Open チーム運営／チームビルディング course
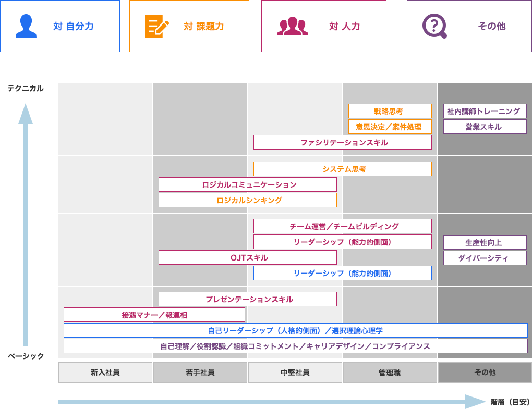This screenshot has width=532, height=409. pyautogui.click(x=343, y=226)
